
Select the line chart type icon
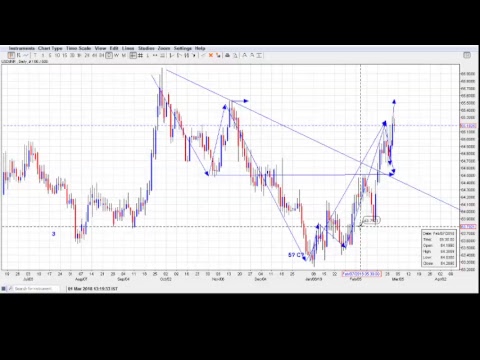tap(26, 55)
